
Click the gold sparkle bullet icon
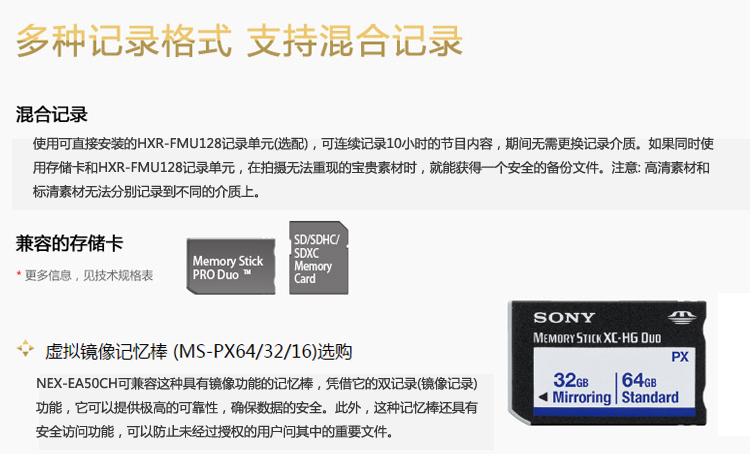click(25, 348)
